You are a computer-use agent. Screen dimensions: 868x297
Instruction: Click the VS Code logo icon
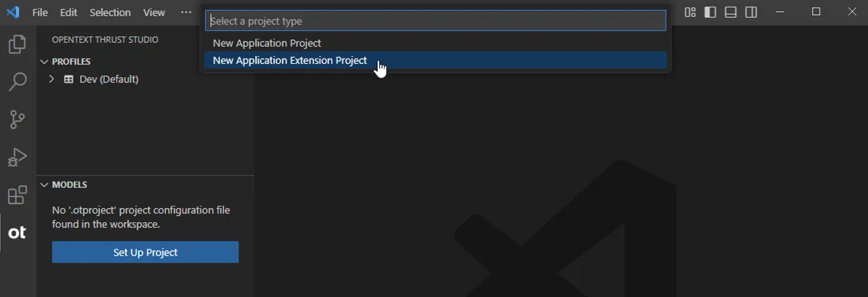pyautogui.click(x=12, y=12)
